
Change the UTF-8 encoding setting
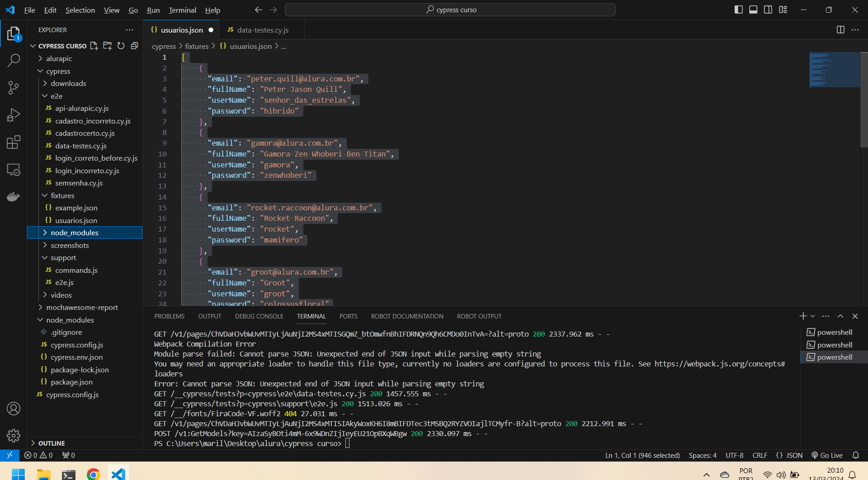pyautogui.click(x=734, y=456)
